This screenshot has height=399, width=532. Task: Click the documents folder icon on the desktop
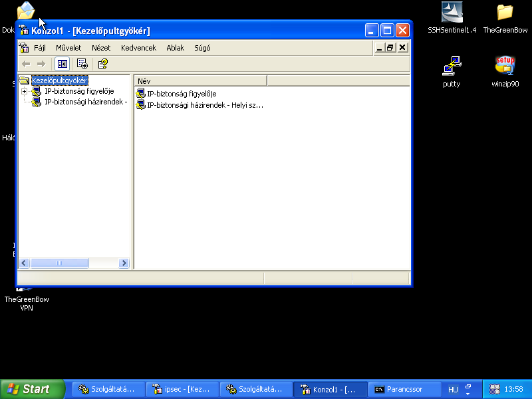[x=26, y=10]
